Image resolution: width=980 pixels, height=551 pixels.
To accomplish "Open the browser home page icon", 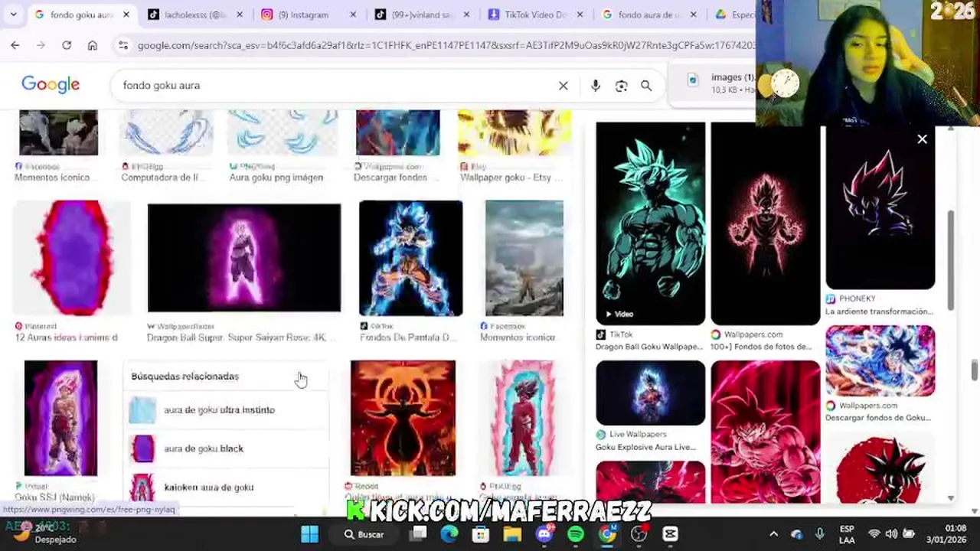I will click(93, 46).
